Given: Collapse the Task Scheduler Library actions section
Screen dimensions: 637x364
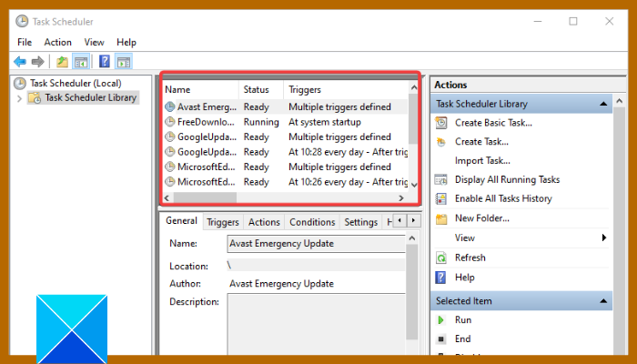Looking at the screenshot, I should [603, 104].
